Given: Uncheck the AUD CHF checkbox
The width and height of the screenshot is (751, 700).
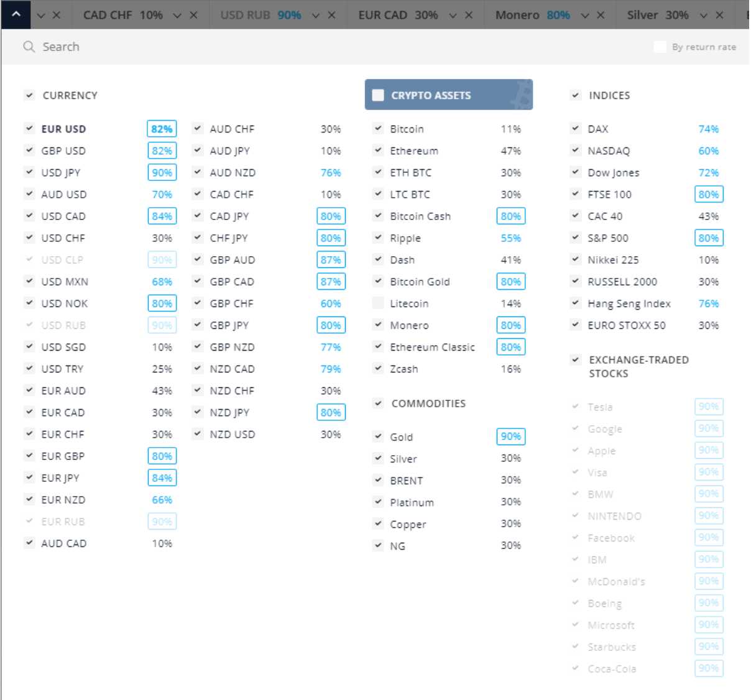Looking at the screenshot, I should [x=198, y=129].
